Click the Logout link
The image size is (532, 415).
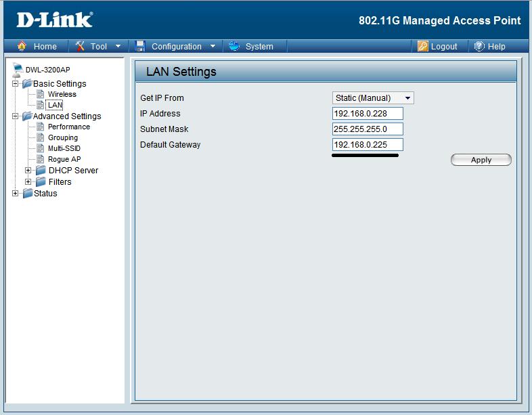(444, 47)
